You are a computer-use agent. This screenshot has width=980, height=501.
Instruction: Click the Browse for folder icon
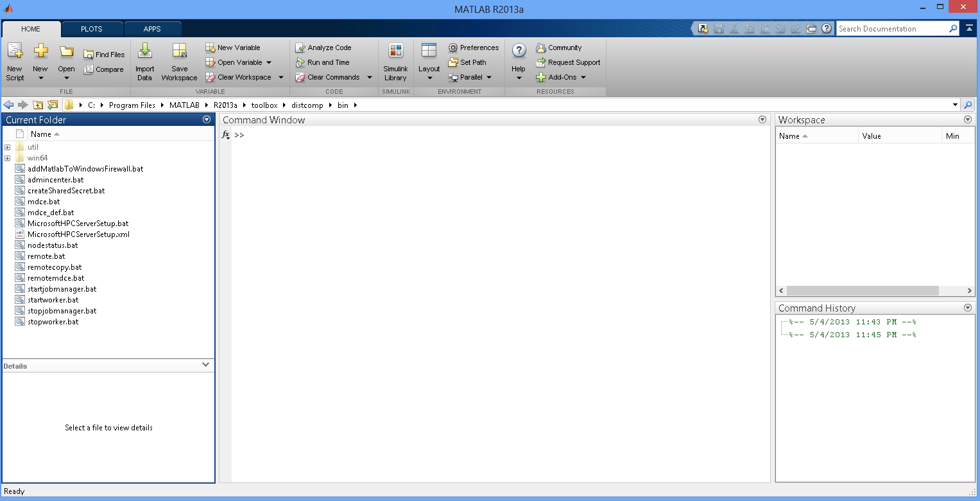[x=53, y=105]
